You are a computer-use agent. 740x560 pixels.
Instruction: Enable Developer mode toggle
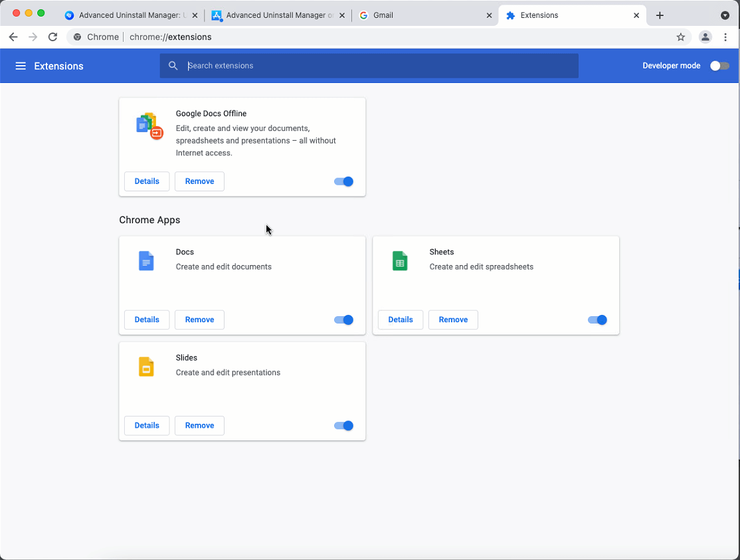click(x=719, y=66)
